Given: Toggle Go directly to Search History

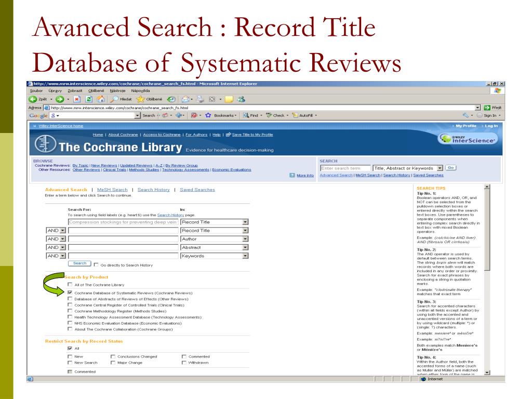Looking at the screenshot, I should click(x=96, y=264).
